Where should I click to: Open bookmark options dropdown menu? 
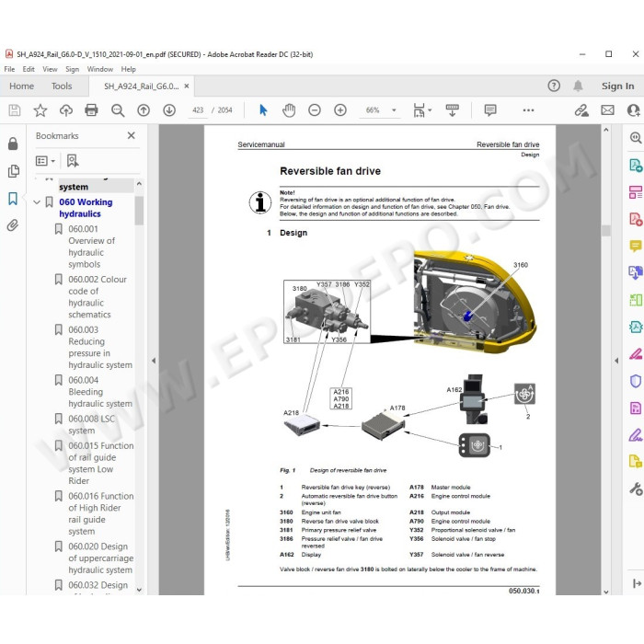pyautogui.click(x=45, y=161)
